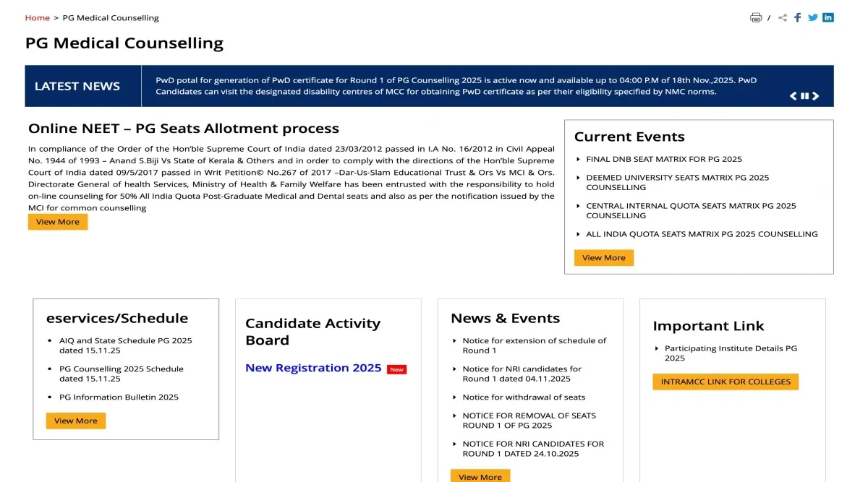The width and height of the screenshot is (868, 482).
Task: Click View More in eservices/Schedule box
Action: click(75, 421)
